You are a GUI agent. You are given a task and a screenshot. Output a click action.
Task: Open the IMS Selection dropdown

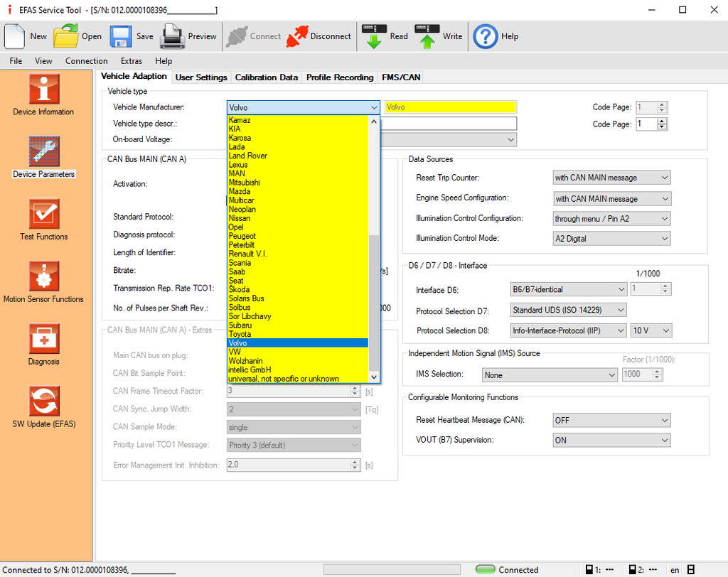(x=550, y=375)
